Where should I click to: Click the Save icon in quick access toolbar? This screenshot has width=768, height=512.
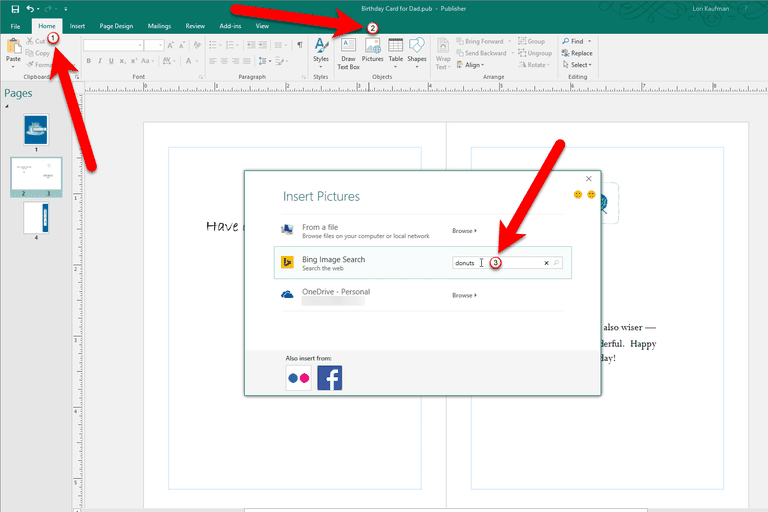15,9
